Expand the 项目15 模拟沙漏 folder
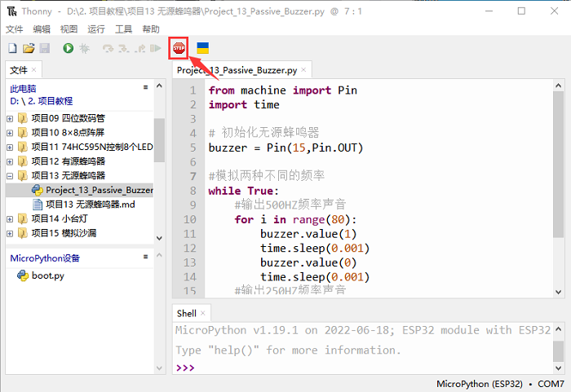571x392 pixels. coord(10,234)
